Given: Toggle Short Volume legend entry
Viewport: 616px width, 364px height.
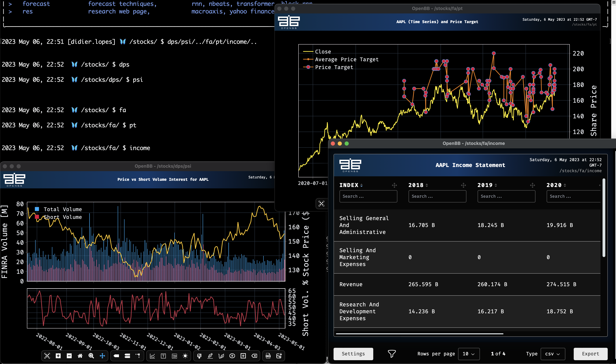Looking at the screenshot, I should pyautogui.click(x=58, y=217).
